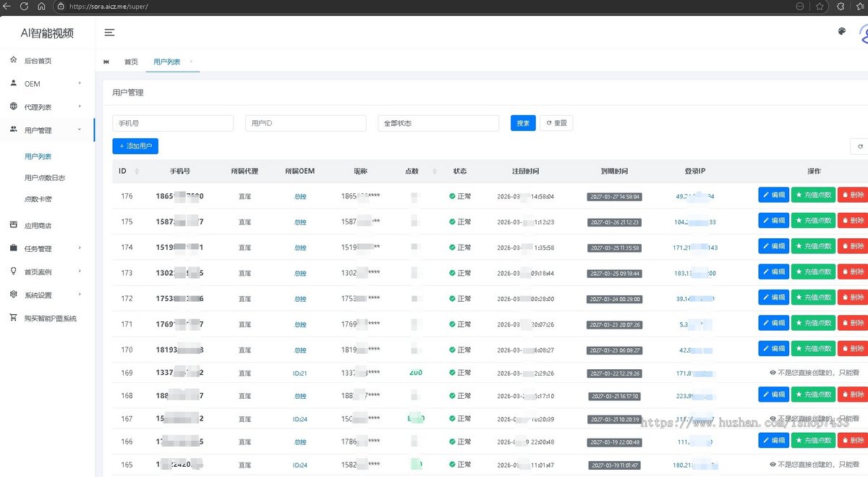
Task: Recharge points for user 168
Action: point(813,394)
